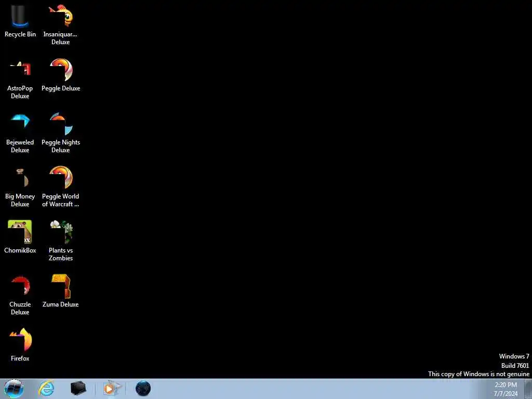532x399 pixels.
Task: Select the ChomikBox desktop icon
Action: pyautogui.click(x=20, y=237)
